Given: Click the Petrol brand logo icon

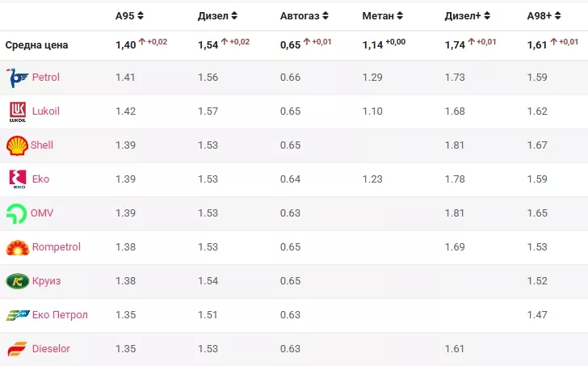Looking at the screenshot, I should click(x=17, y=78).
